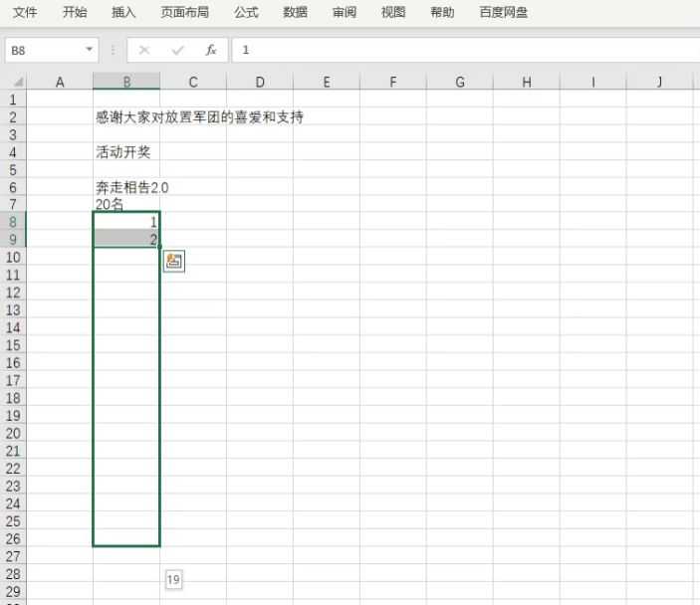
Task: Open the 文件 menu
Action: (x=25, y=13)
